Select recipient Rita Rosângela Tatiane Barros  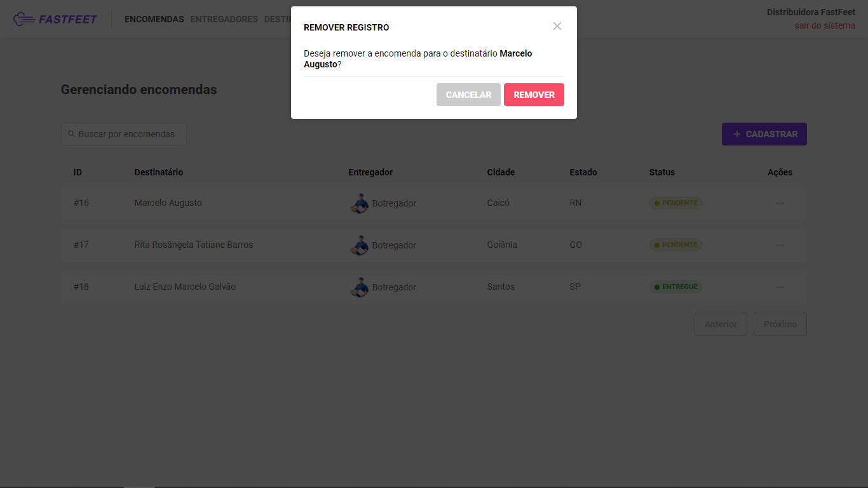pos(194,245)
